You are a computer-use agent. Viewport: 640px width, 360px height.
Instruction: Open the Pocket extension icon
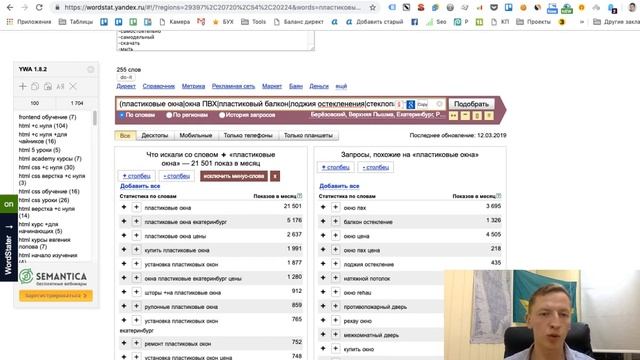coord(494,7)
